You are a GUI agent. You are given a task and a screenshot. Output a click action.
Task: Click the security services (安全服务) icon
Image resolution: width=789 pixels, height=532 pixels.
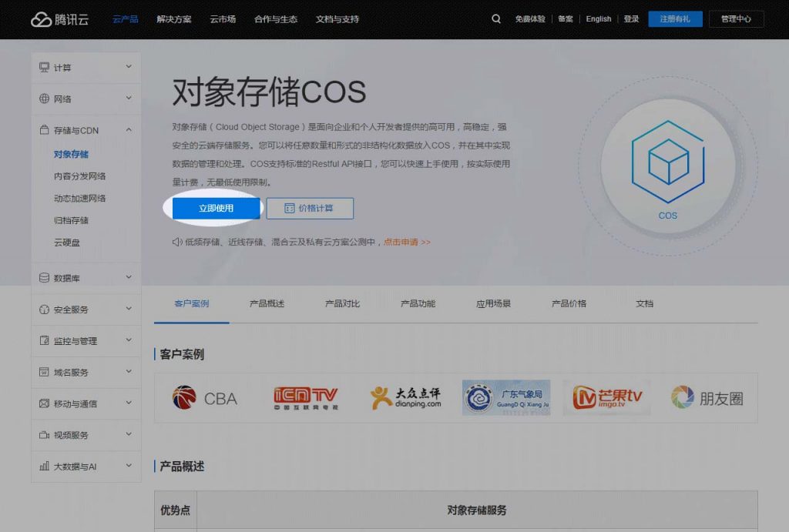tap(45, 309)
